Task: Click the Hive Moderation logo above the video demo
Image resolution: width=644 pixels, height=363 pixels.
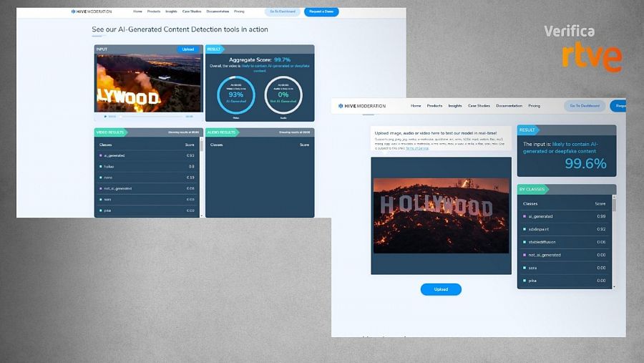Action: point(92,11)
